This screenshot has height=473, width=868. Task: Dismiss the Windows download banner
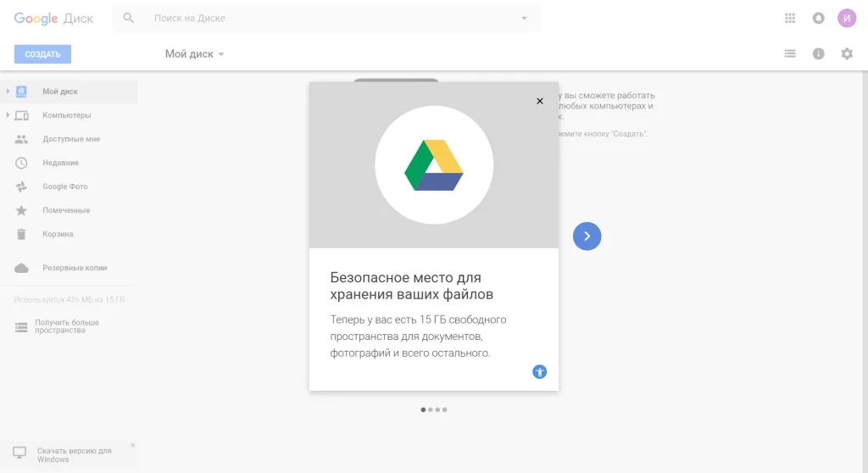pyautogui.click(x=133, y=445)
